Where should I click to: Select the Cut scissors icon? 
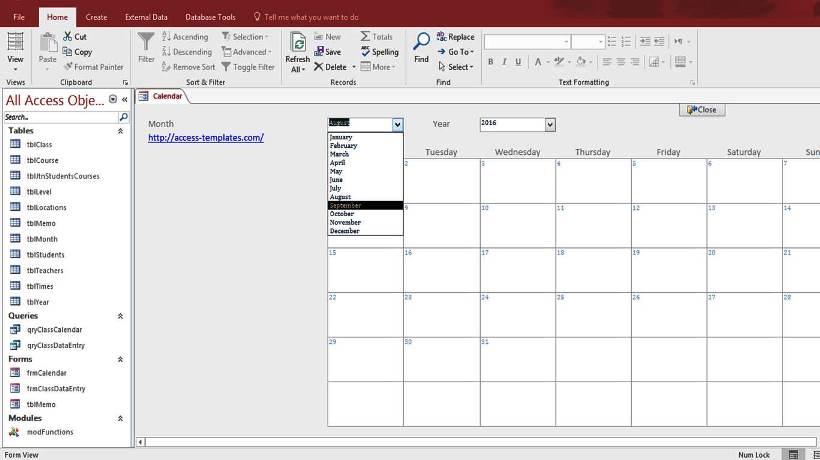coord(67,36)
